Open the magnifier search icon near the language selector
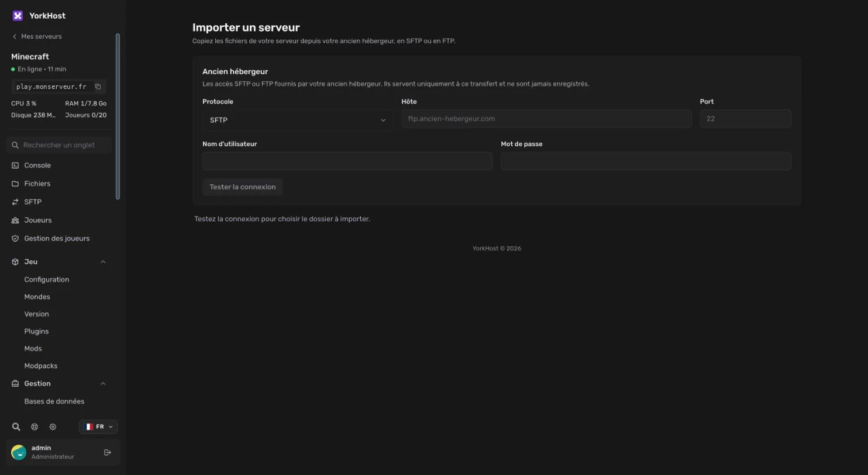This screenshot has height=475, width=868. pos(16,427)
